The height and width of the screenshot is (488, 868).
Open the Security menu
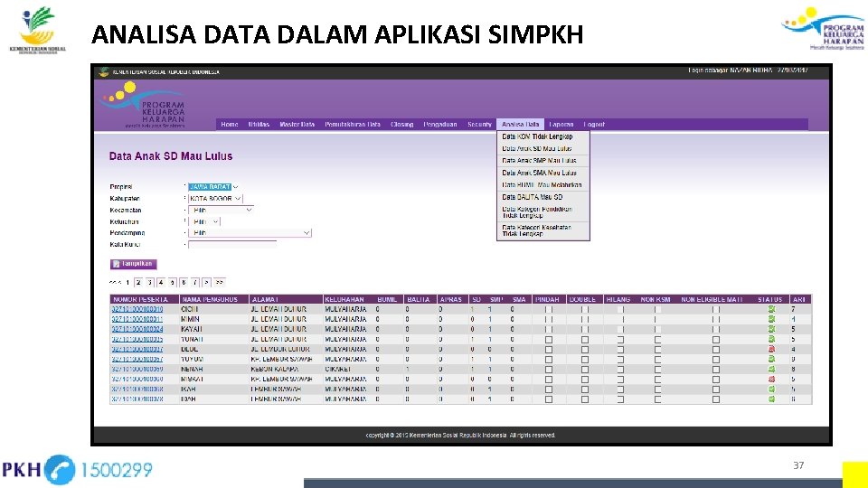click(479, 125)
